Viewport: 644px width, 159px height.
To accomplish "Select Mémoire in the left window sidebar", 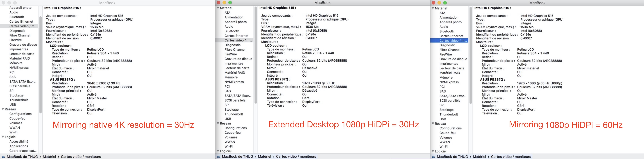I will (x=16, y=63).
